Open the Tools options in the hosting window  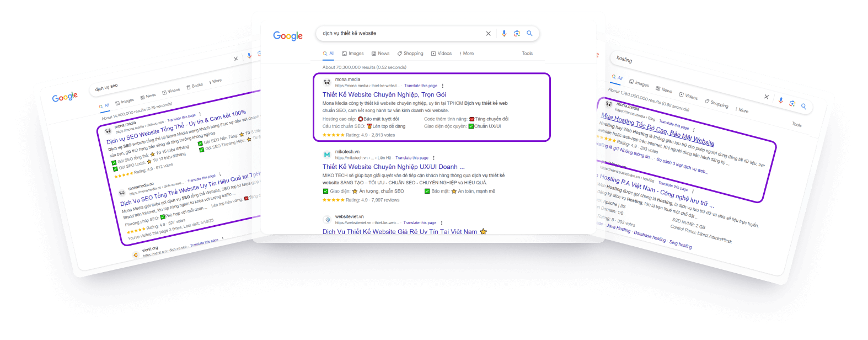797,124
